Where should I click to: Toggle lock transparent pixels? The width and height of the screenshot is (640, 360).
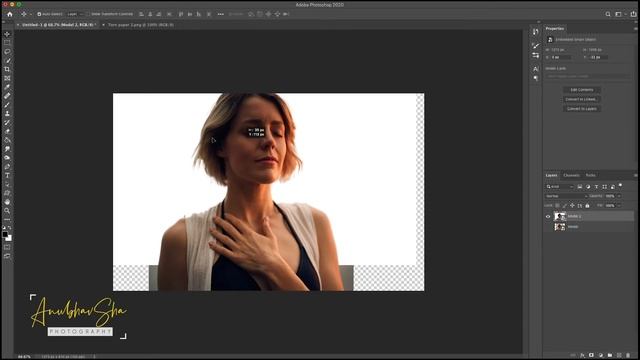(558, 206)
